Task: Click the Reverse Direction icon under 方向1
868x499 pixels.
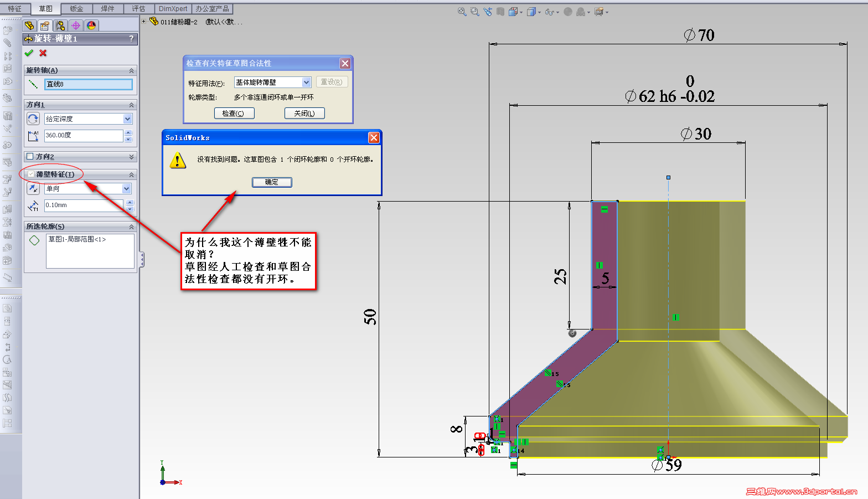Action: 33,119
